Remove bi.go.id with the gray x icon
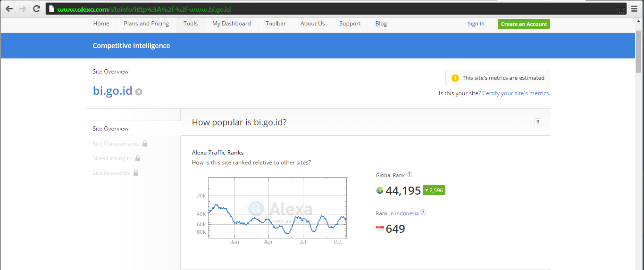 pyautogui.click(x=139, y=92)
